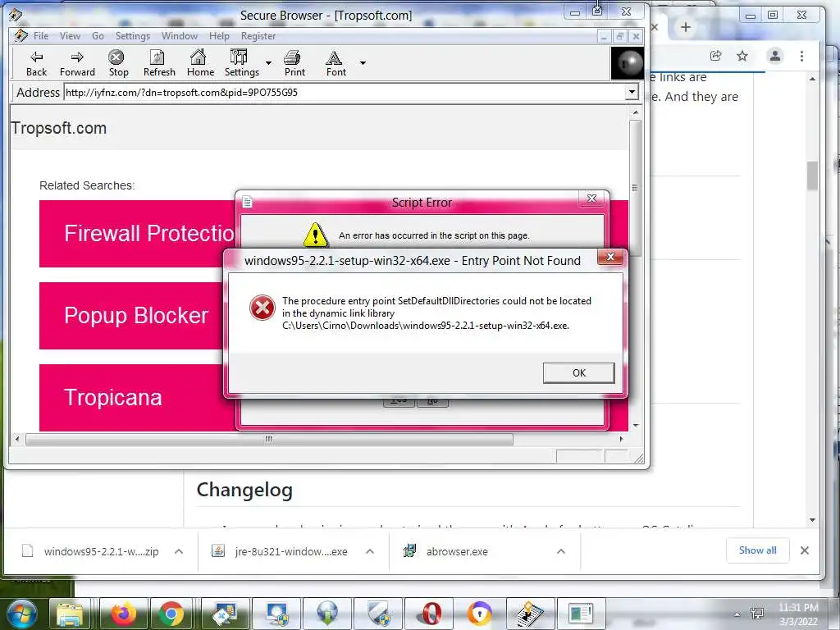The height and width of the screenshot is (630, 840).
Task: Switch to Secure Browser taskbar icon
Action: pos(529,614)
